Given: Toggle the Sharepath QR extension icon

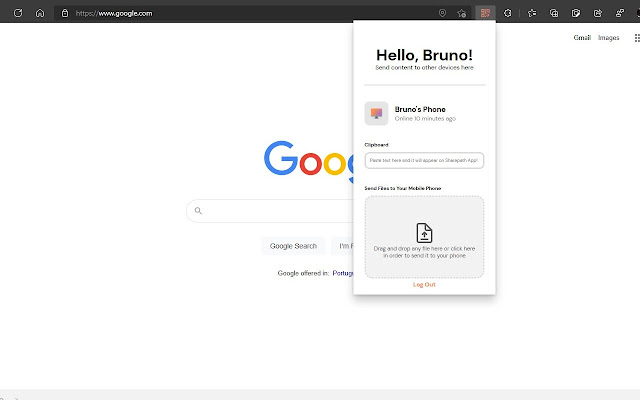Looking at the screenshot, I should [x=485, y=13].
